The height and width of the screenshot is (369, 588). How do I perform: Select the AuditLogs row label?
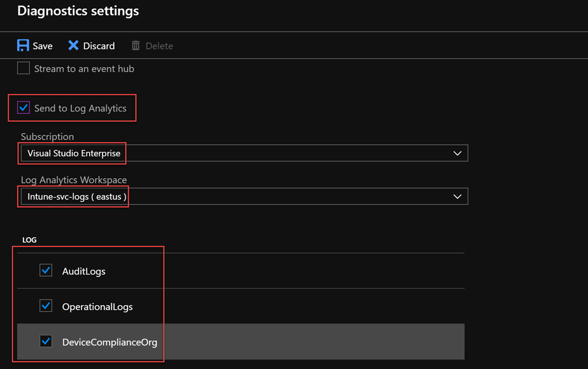[84, 271]
